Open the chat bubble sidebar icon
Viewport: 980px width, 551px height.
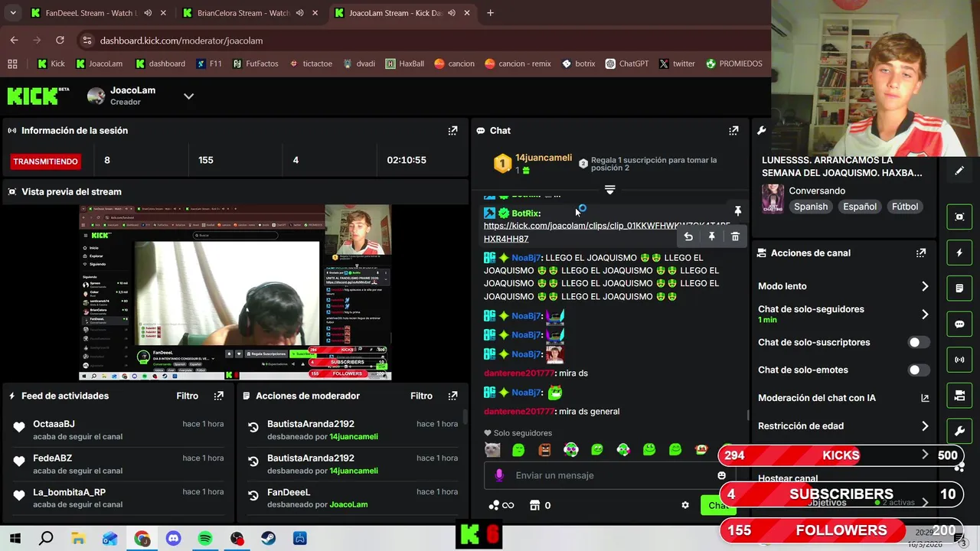click(x=959, y=324)
